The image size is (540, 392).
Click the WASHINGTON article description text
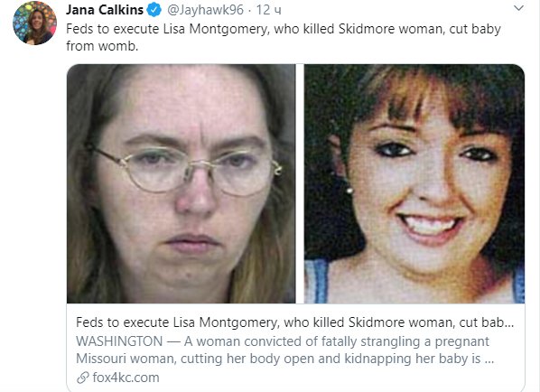[x=284, y=350]
